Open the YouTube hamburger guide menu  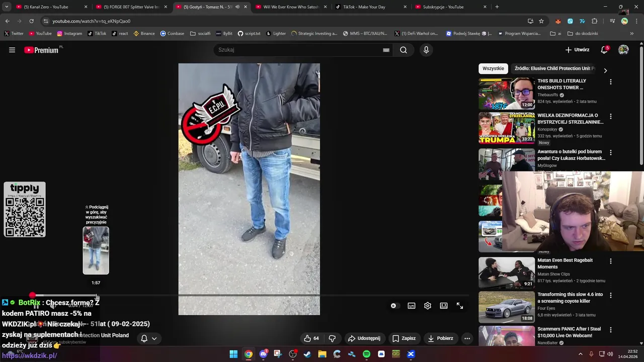[12, 50]
